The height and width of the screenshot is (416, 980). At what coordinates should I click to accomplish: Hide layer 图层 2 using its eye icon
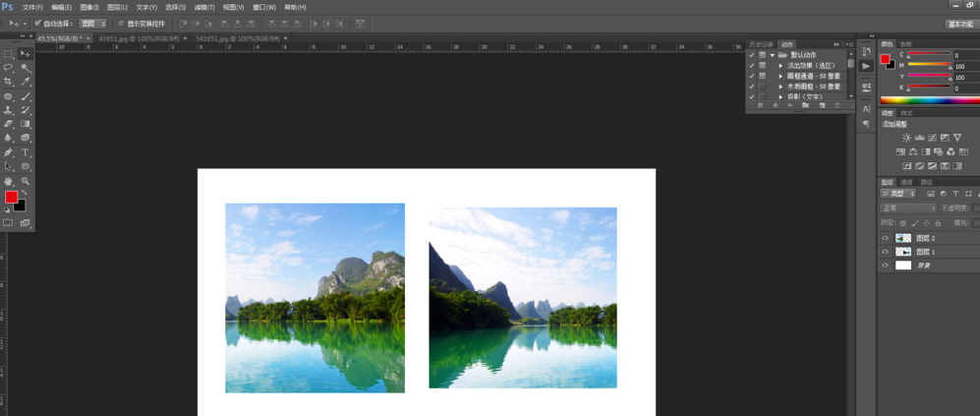pos(885,238)
